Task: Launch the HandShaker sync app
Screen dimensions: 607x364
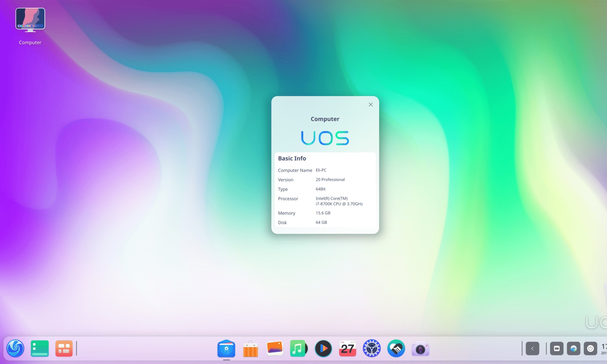Action: tap(396, 349)
